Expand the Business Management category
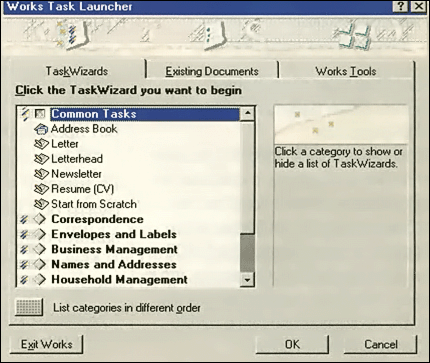Image resolution: width=430 pixels, height=363 pixels. [x=114, y=249]
